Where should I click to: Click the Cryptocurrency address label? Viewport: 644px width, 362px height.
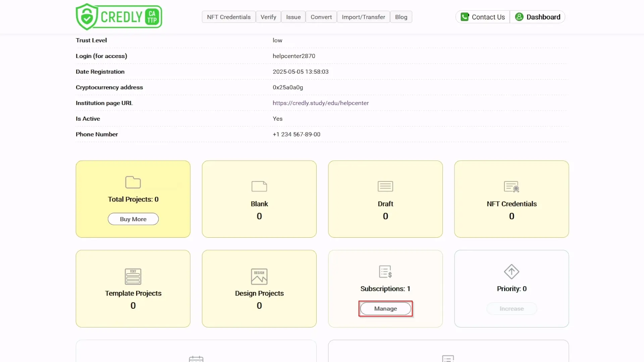coord(109,87)
